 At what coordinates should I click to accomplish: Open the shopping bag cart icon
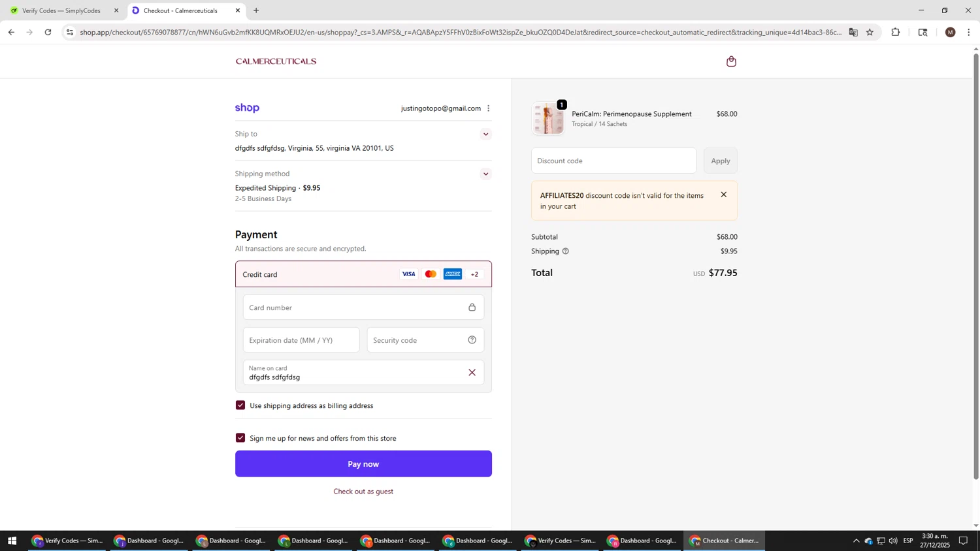pos(731,61)
